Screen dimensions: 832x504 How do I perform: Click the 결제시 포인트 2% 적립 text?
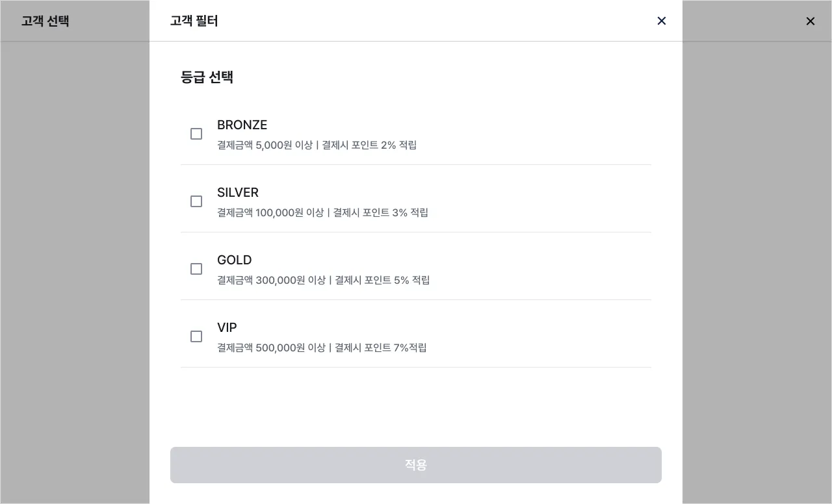[x=369, y=145]
